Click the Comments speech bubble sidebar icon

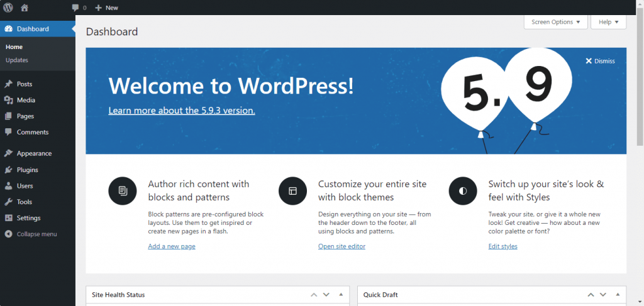[8, 132]
